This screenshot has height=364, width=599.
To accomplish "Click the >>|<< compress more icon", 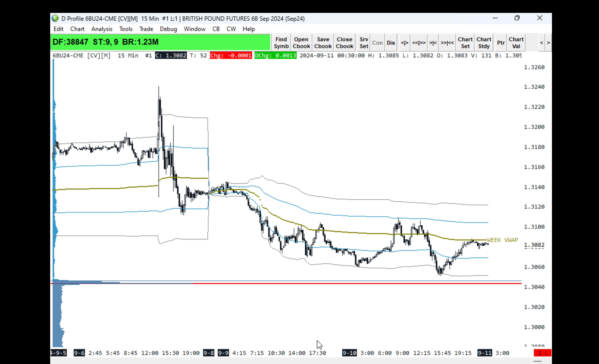I will [447, 43].
